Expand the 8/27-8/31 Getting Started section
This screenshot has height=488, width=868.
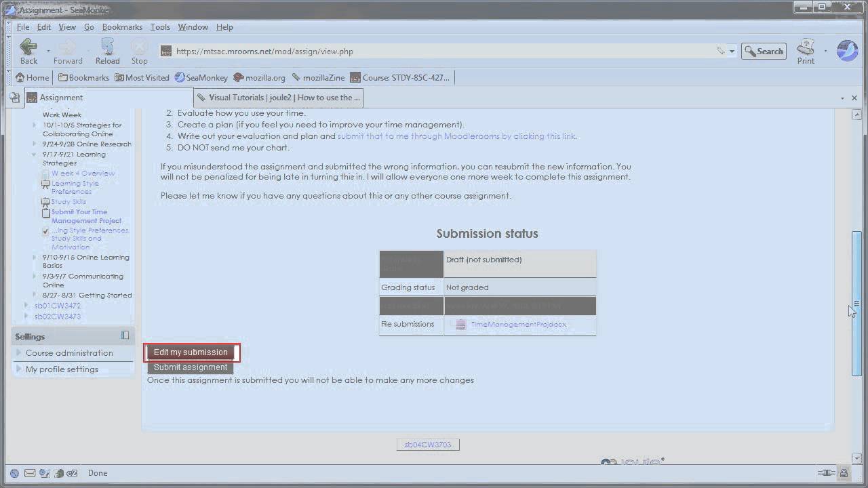(35, 296)
